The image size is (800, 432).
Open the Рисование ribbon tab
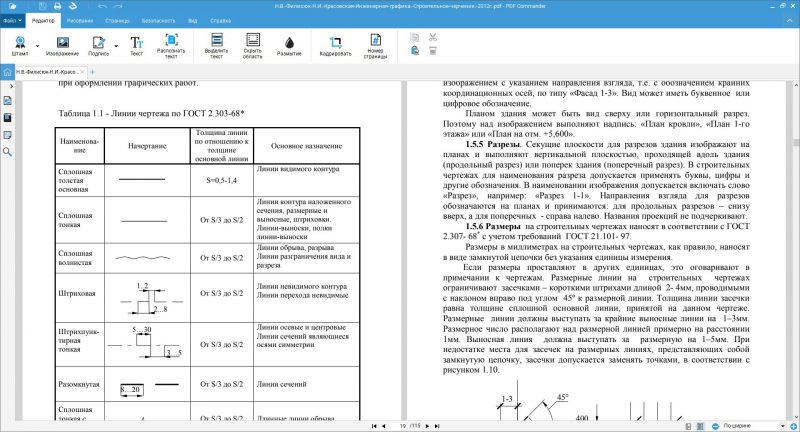click(x=80, y=21)
